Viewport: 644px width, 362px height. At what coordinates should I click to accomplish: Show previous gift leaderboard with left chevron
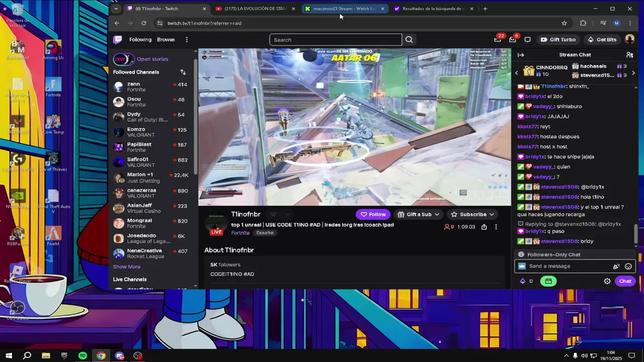tap(516, 73)
